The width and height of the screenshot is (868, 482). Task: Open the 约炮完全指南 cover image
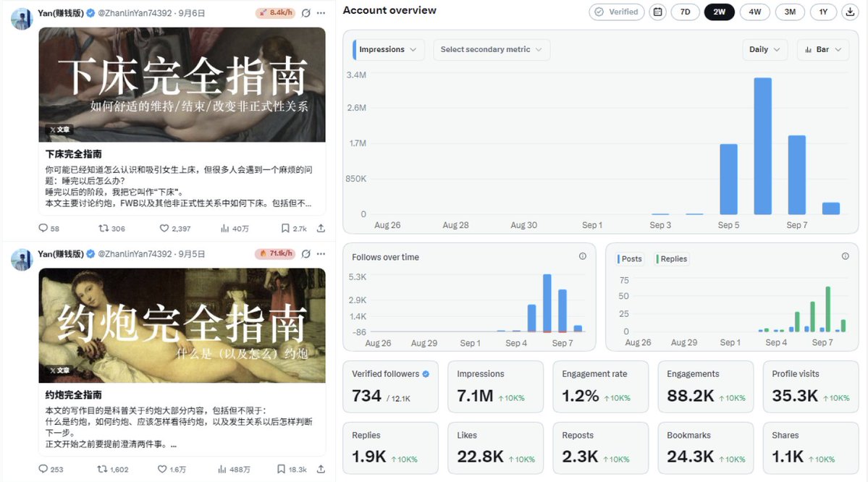[182, 325]
